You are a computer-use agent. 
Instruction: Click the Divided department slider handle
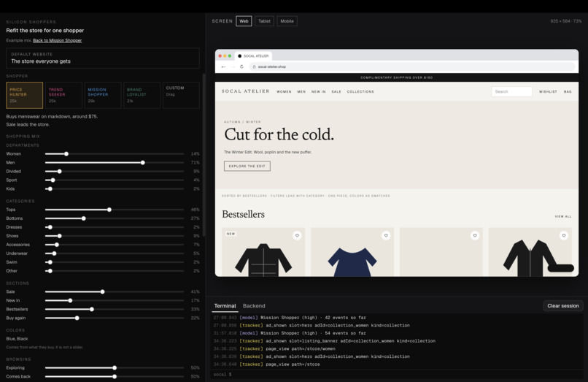point(60,172)
